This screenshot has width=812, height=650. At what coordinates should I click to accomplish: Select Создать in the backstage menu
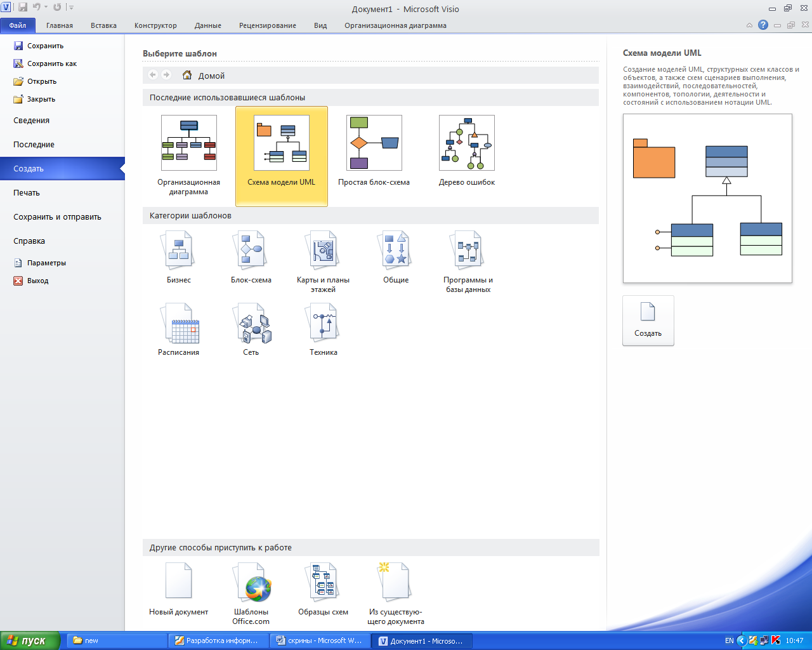click(62, 169)
